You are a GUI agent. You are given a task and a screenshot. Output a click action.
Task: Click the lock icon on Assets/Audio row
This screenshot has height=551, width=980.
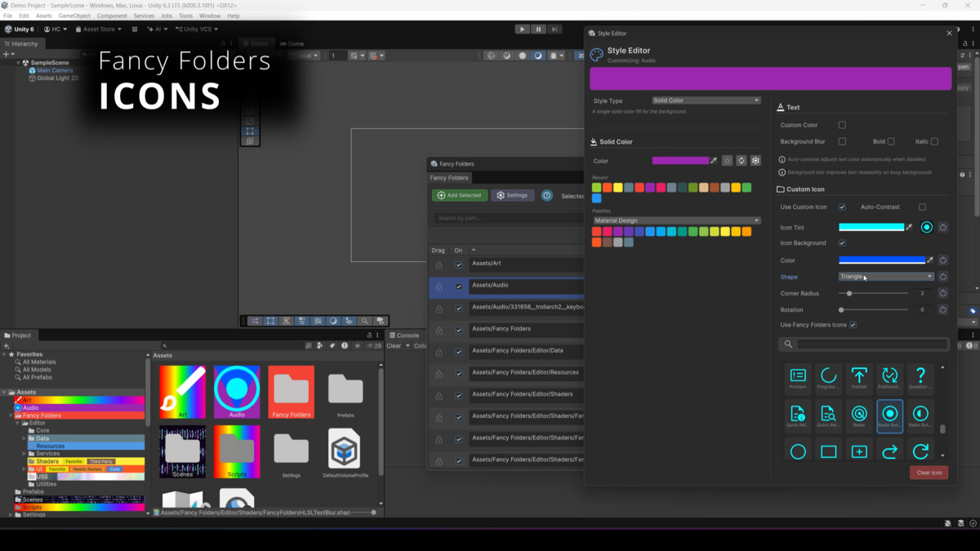pos(439,287)
